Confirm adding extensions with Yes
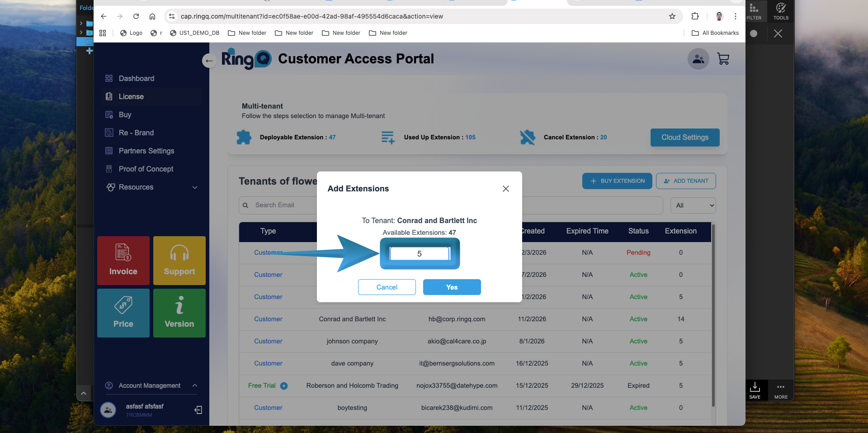Screen dimensions: 868x433 click(x=452, y=287)
